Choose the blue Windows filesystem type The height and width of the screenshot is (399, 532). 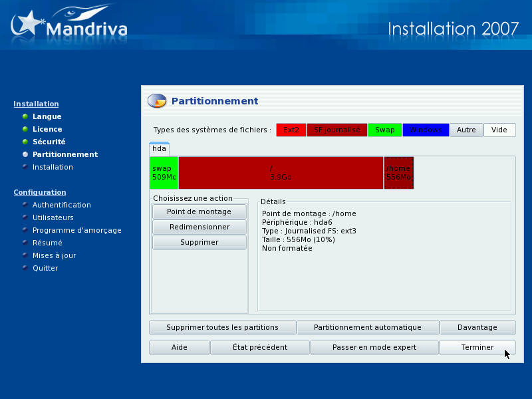(426, 130)
